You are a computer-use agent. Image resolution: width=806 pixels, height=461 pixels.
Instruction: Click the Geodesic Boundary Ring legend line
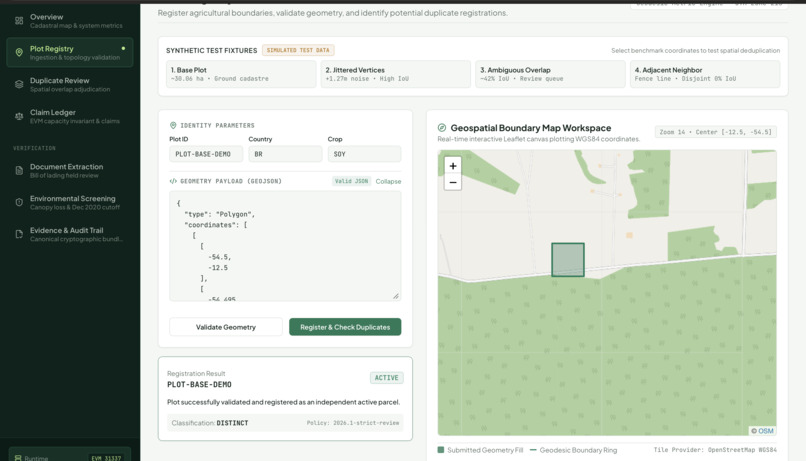tap(533, 450)
